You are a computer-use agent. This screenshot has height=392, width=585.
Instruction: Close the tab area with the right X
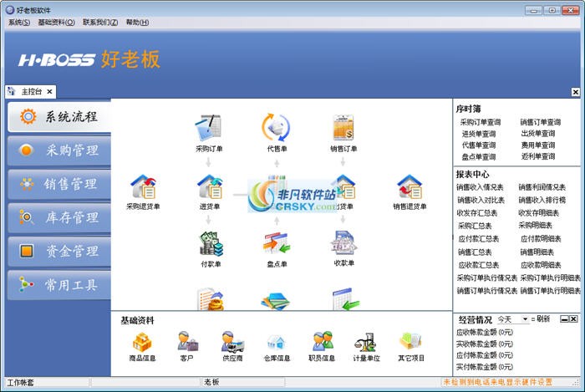(x=576, y=92)
